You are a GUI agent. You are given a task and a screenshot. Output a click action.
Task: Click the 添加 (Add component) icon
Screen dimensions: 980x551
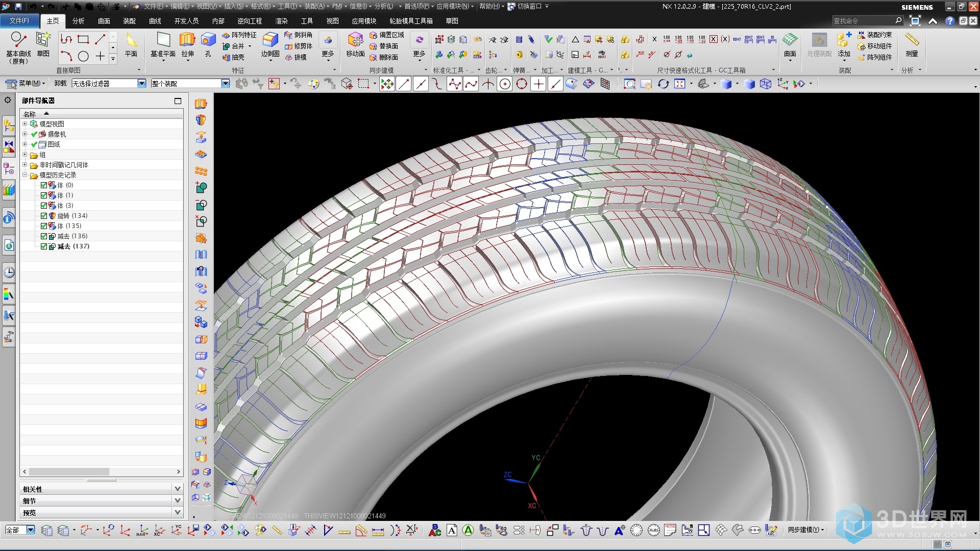(844, 44)
